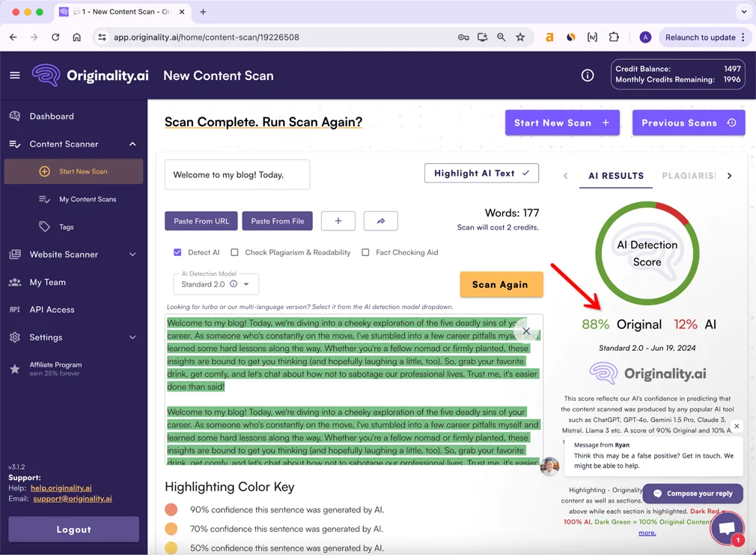Expand the Website Scanner section

point(132,254)
